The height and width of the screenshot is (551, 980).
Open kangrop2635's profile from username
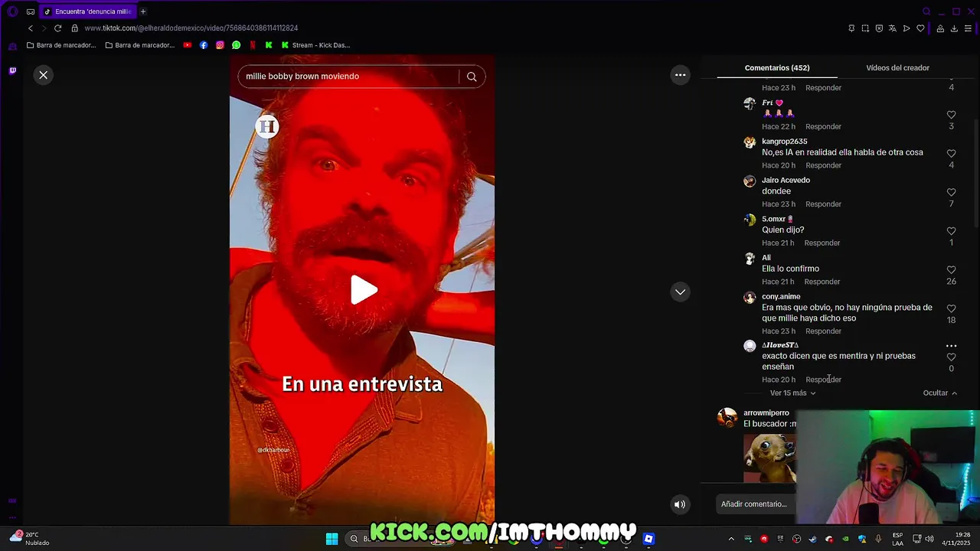point(784,142)
